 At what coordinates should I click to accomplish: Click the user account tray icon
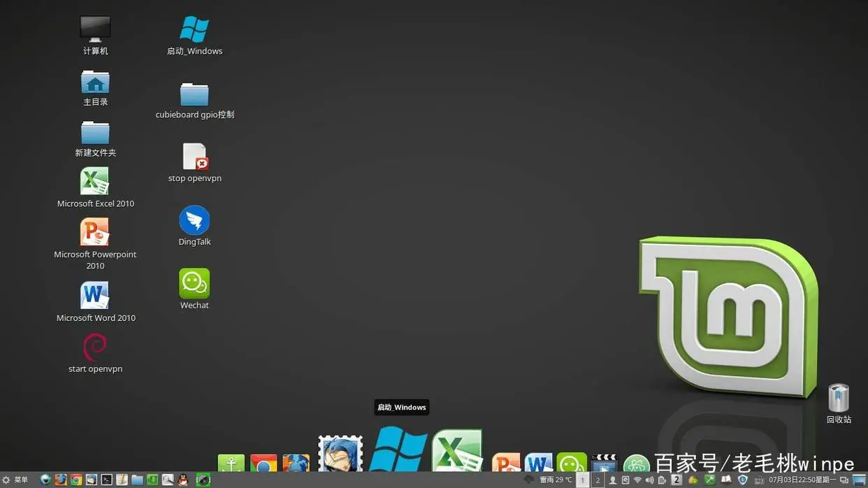[613, 480]
